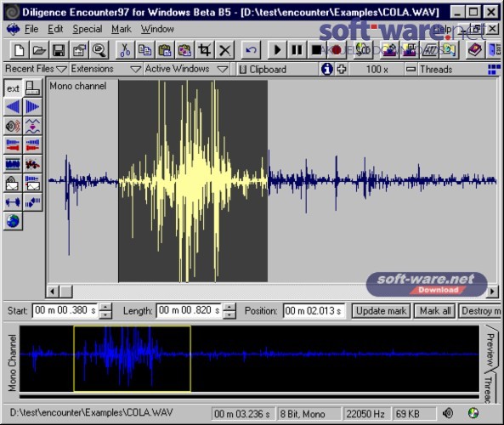Click the Mark all button
Image resolution: width=504 pixels, height=425 pixels.
tap(435, 311)
